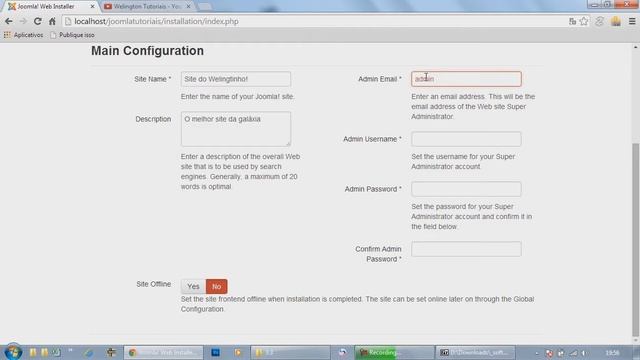Click the taskbar clock
The width and height of the screenshot is (640, 360).
pos(612,352)
